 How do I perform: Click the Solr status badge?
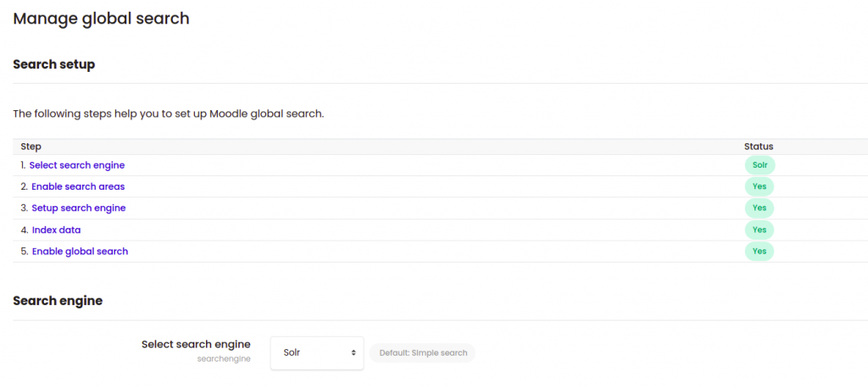click(760, 165)
